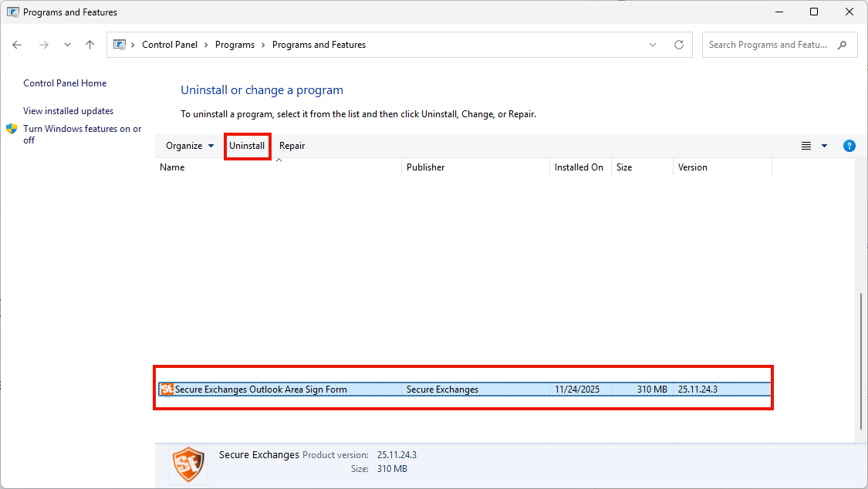Click the Uninstall toolbar button

coord(247,146)
